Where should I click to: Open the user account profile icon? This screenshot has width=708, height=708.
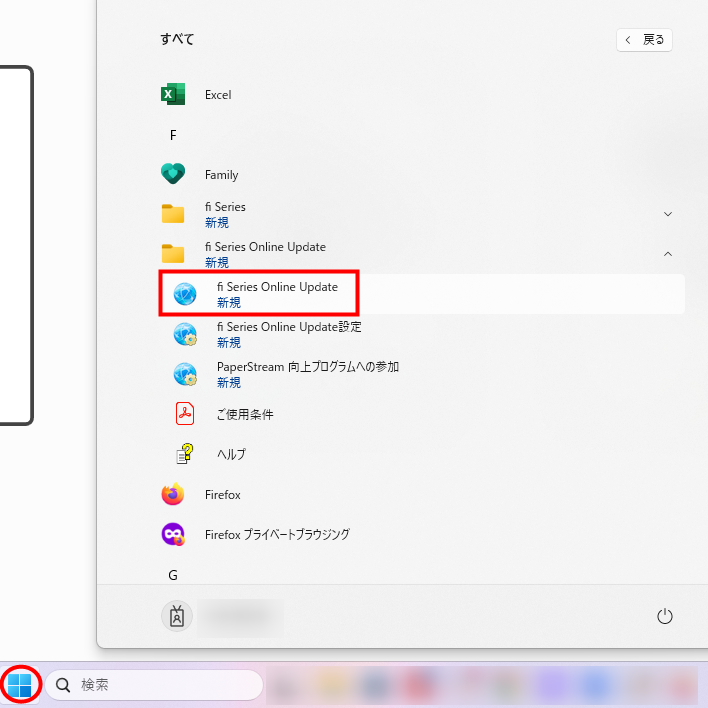[177, 617]
